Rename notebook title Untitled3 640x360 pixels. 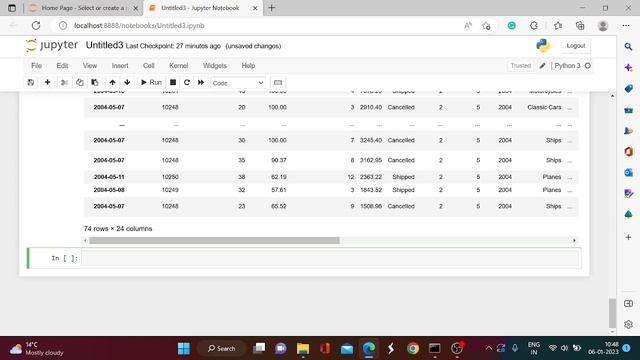tap(104, 45)
